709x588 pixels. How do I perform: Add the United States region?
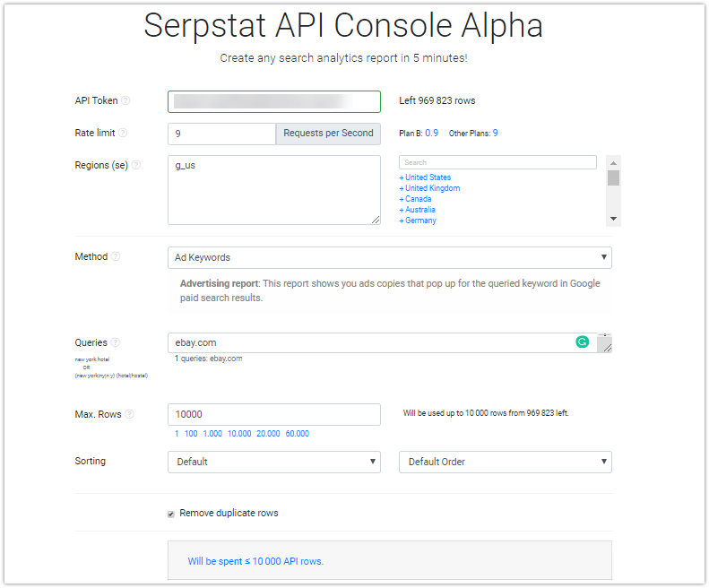425,177
